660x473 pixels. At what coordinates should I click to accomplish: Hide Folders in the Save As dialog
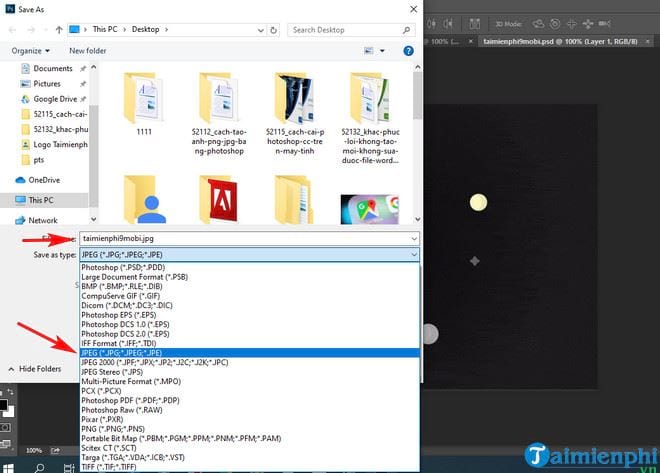coord(35,369)
